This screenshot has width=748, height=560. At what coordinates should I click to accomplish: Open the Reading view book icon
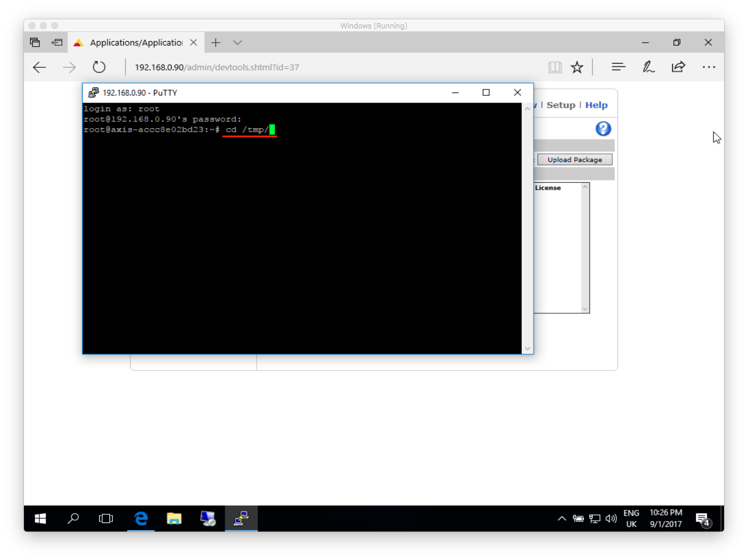555,67
